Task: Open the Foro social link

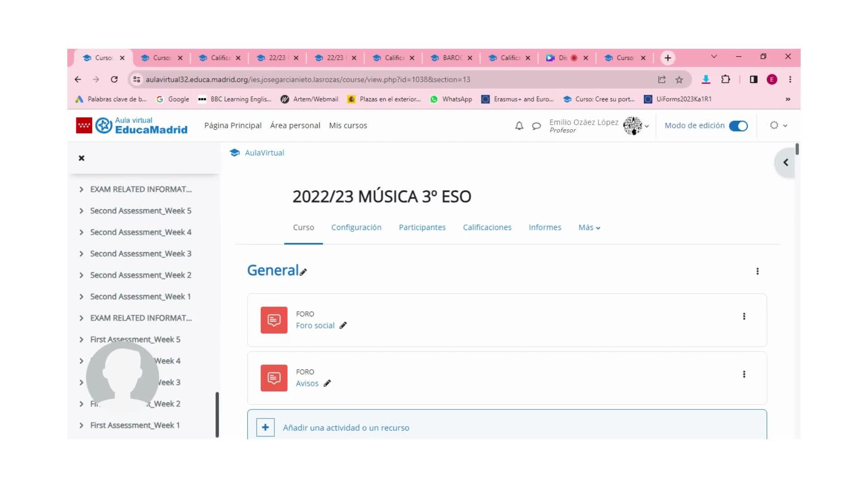Action: tap(315, 325)
